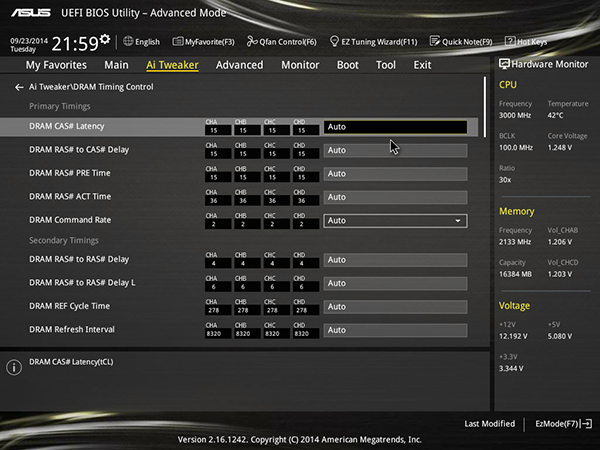
Task: Click Core Voltage 1.248 V value
Action: [x=560, y=148]
